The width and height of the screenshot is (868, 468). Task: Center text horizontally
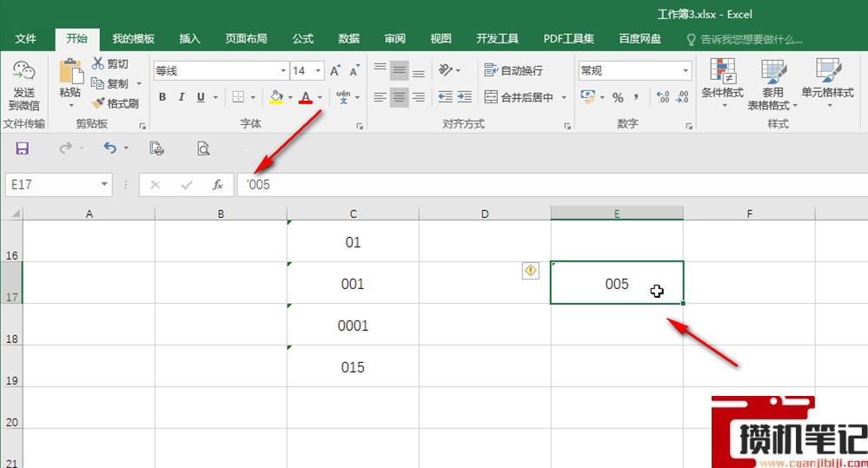(x=399, y=97)
